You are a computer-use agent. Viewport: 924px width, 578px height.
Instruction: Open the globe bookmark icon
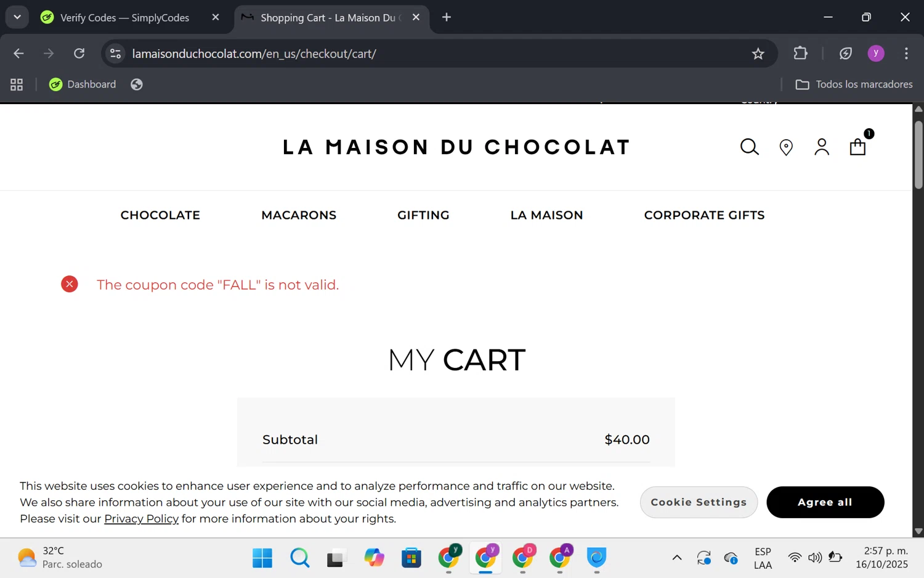coord(137,84)
